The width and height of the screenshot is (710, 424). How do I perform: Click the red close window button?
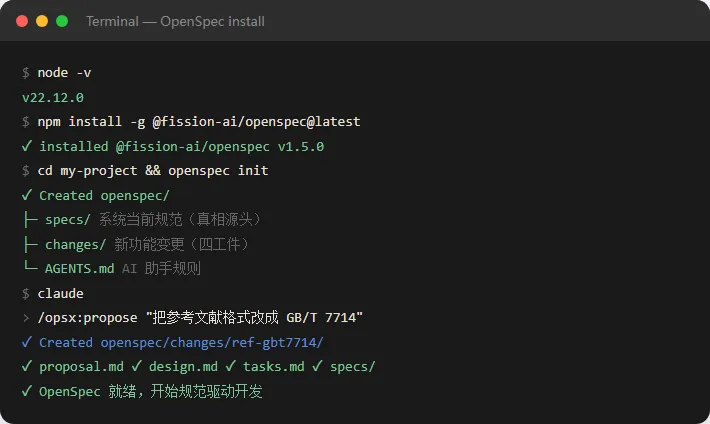pos(22,21)
